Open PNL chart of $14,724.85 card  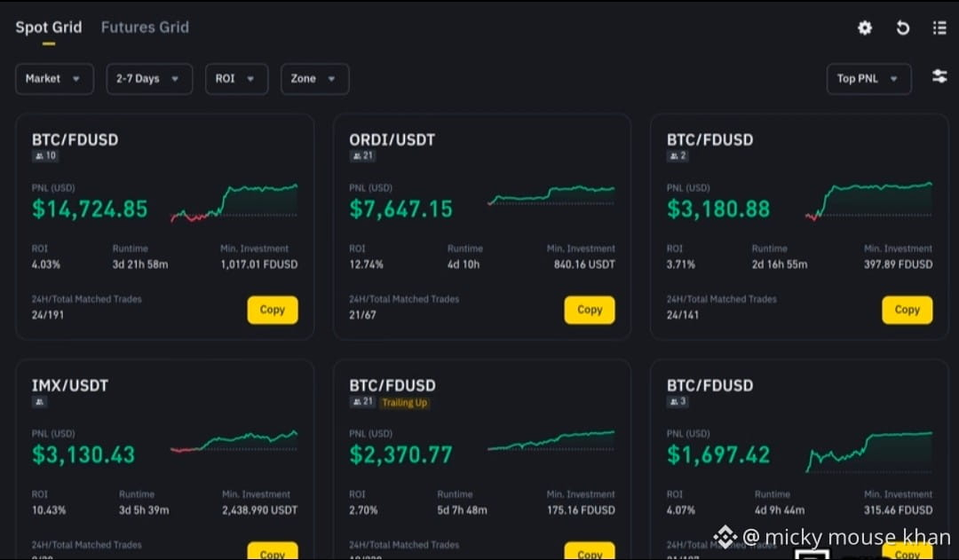pyautogui.click(x=234, y=202)
